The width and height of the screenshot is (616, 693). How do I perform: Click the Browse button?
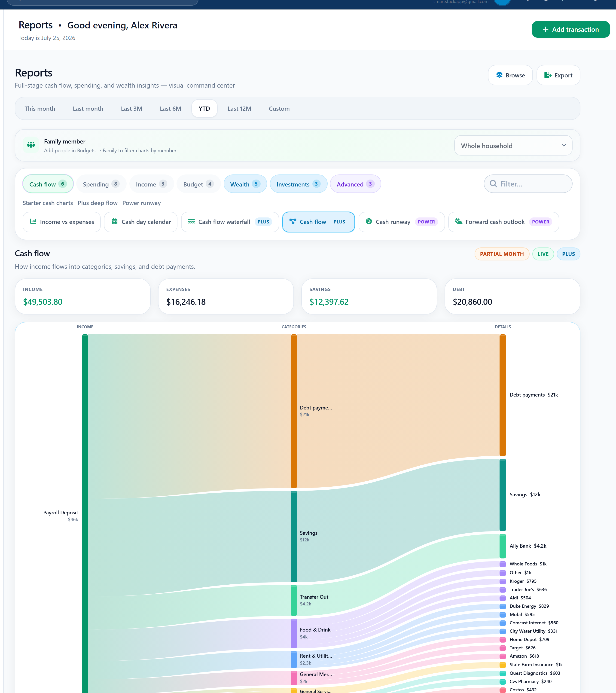510,75
